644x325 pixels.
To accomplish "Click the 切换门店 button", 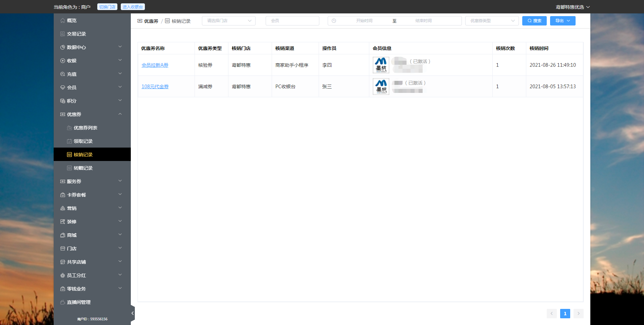I will [x=107, y=7].
